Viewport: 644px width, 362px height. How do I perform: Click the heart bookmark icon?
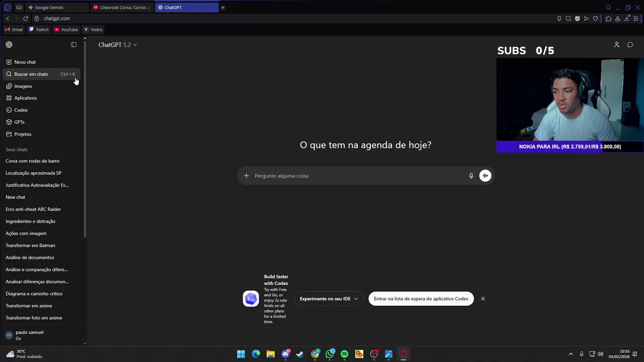(596, 19)
